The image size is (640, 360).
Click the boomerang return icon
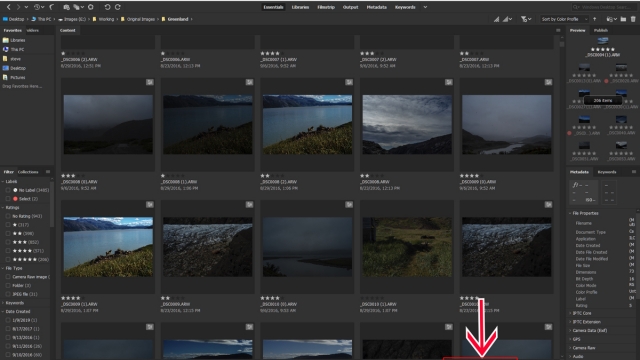[x=52, y=7]
